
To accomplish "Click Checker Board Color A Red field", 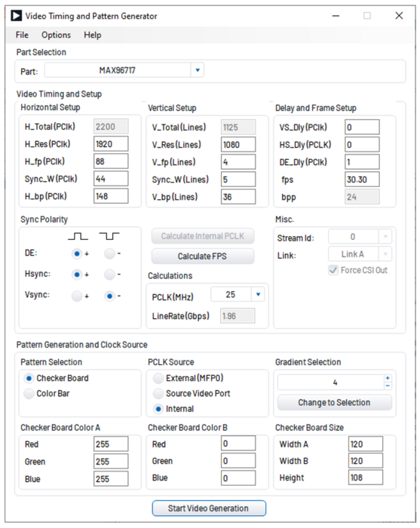I will coord(111,444).
